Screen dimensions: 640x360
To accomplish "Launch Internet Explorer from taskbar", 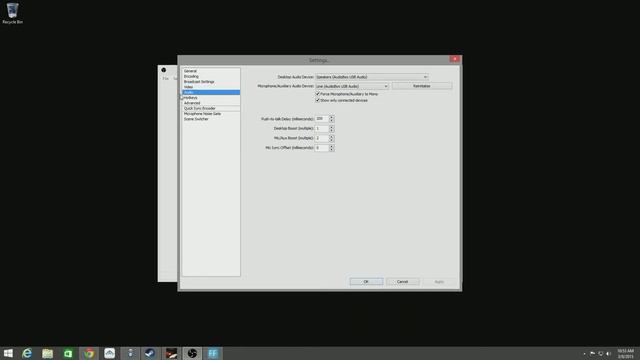I will point(27,353).
